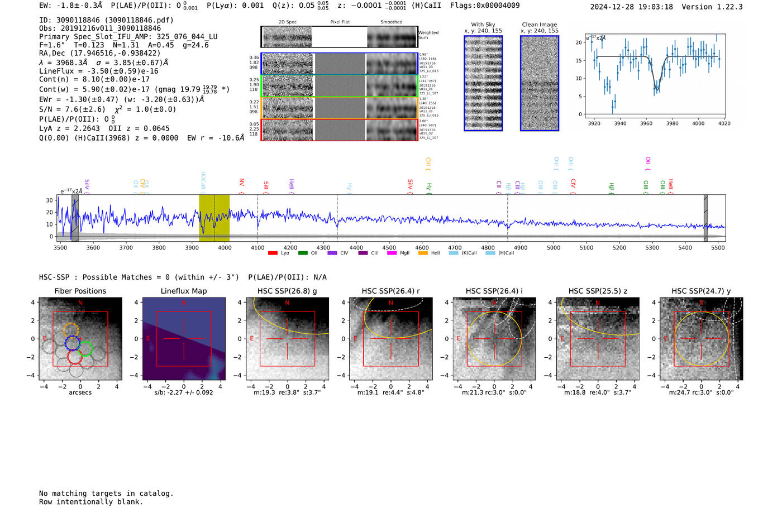
Task: Open the Lineflux Map panel
Action: click(184, 339)
